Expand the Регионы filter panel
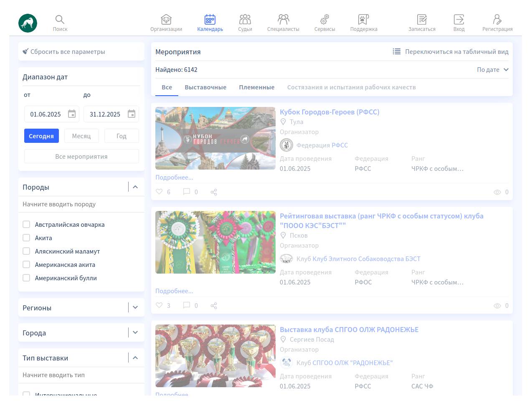Image resolution: width=532 pixels, height=406 pixels. [x=135, y=307]
